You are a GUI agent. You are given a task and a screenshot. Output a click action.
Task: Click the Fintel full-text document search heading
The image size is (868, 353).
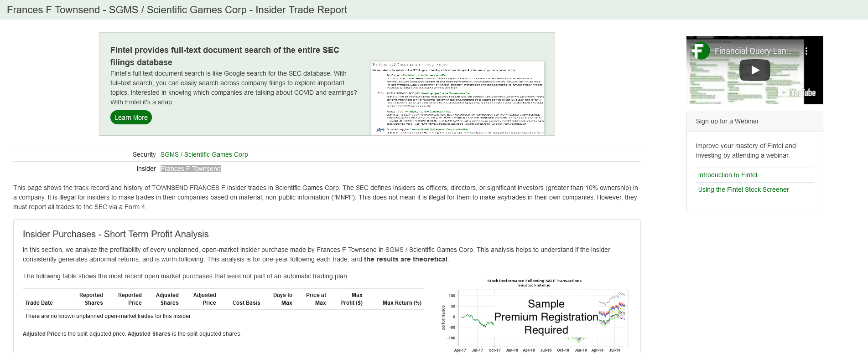click(225, 56)
